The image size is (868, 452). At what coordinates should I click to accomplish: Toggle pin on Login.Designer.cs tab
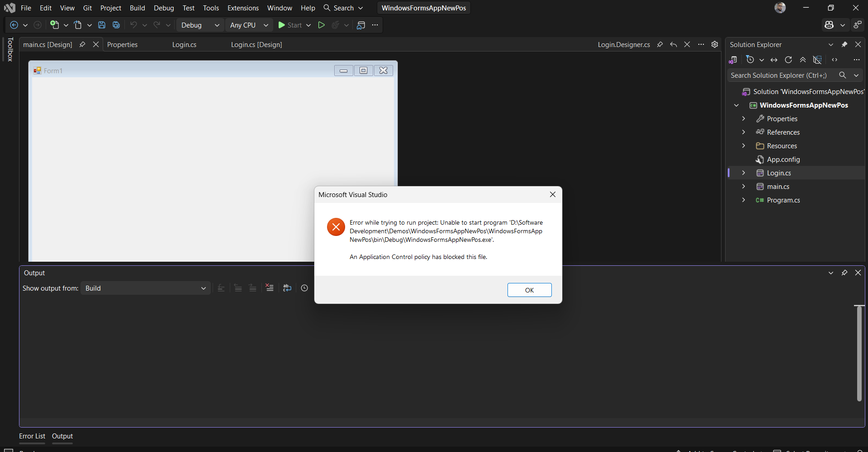pos(660,44)
